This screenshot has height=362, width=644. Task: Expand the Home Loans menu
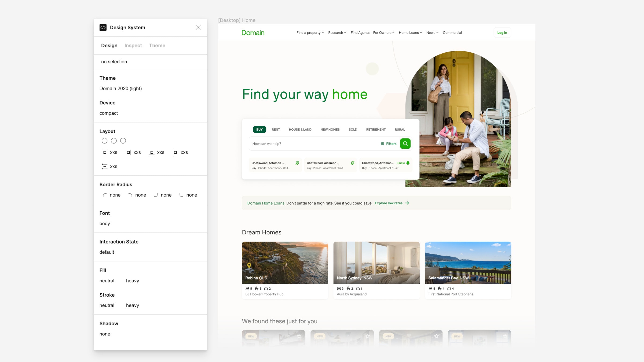(x=410, y=32)
